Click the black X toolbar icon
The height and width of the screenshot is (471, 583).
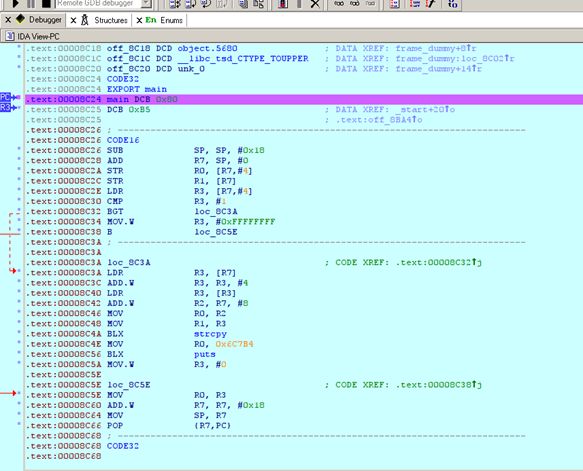pyautogui.click(x=315, y=4)
